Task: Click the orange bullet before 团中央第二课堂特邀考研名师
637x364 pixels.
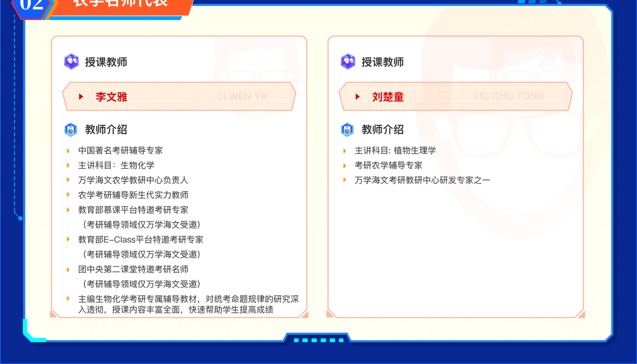Action: tap(68, 270)
